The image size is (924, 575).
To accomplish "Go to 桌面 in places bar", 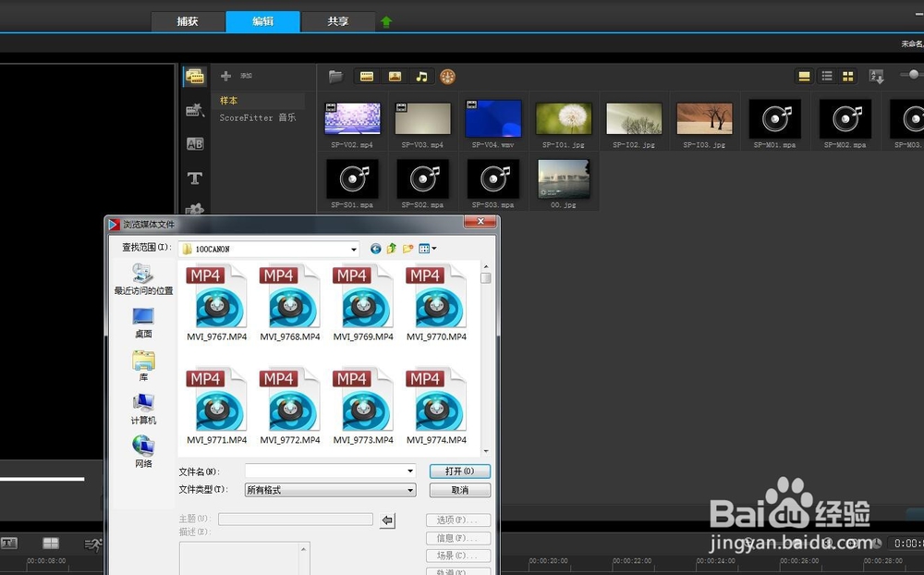I will (x=143, y=323).
